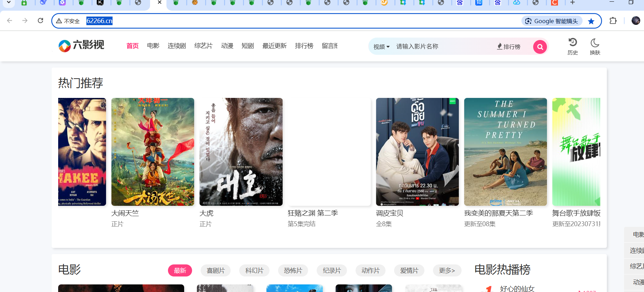Viewport: 644px width, 292px height.
Task: Open the 短剧 navigation item
Action: 248,46
